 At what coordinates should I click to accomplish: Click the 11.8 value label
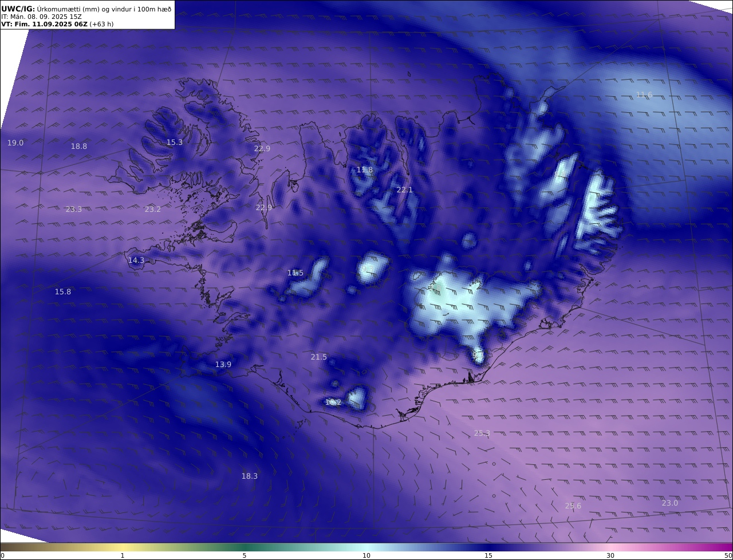[365, 170]
